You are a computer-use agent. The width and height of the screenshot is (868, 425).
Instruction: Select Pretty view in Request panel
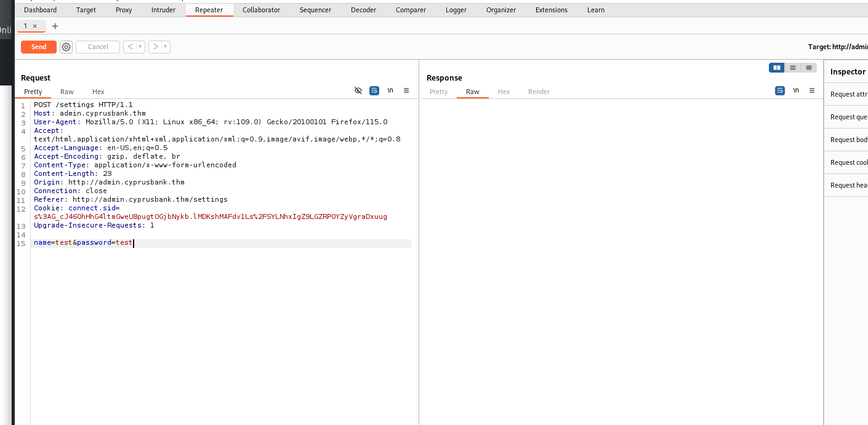(x=33, y=92)
